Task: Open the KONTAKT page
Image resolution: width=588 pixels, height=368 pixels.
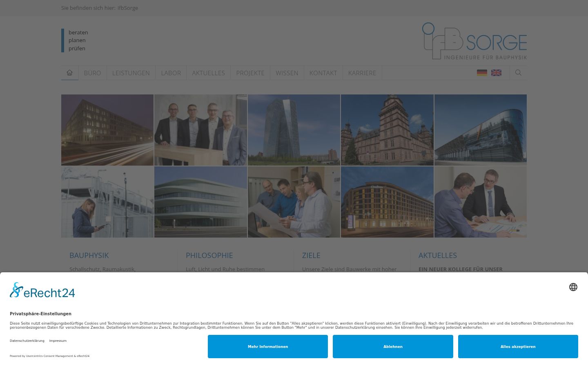Action: [323, 73]
